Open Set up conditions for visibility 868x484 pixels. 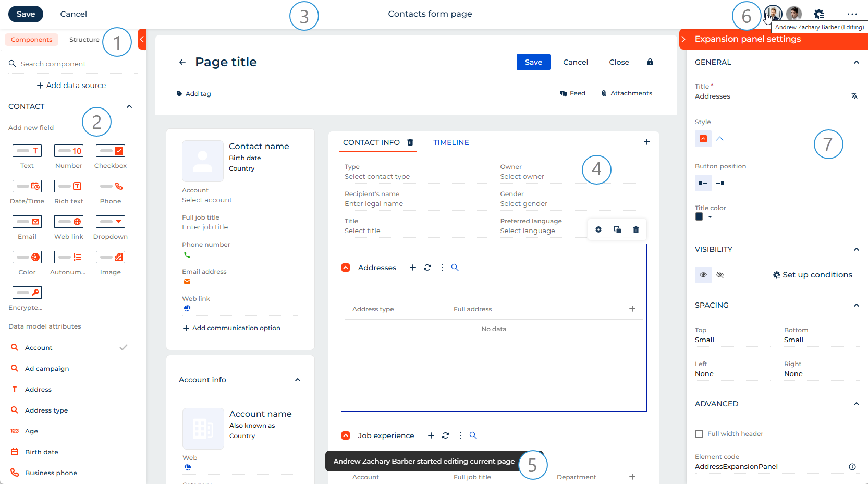(812, 274)
